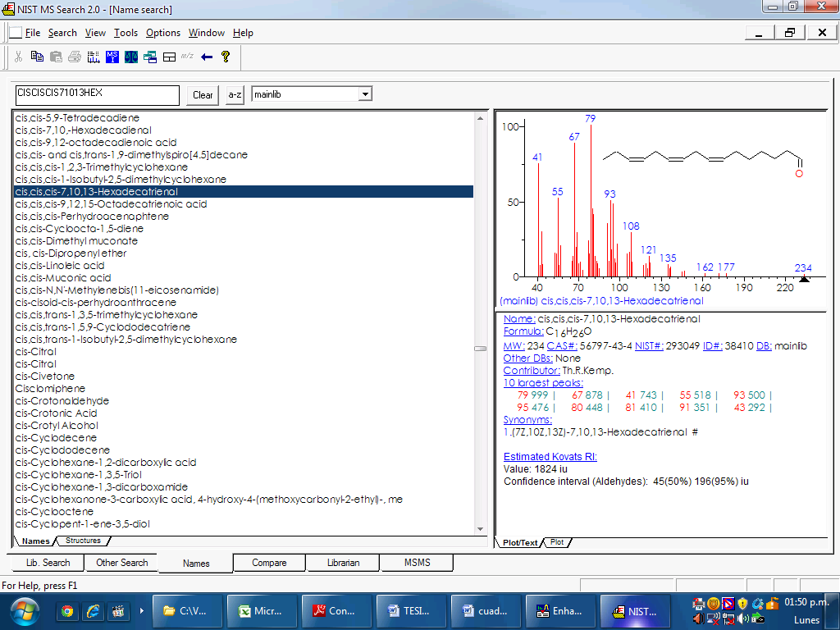This screenshot has width=840, height=630.
Task: Open the Windows Start menu orb
Action: pos(24,611)
